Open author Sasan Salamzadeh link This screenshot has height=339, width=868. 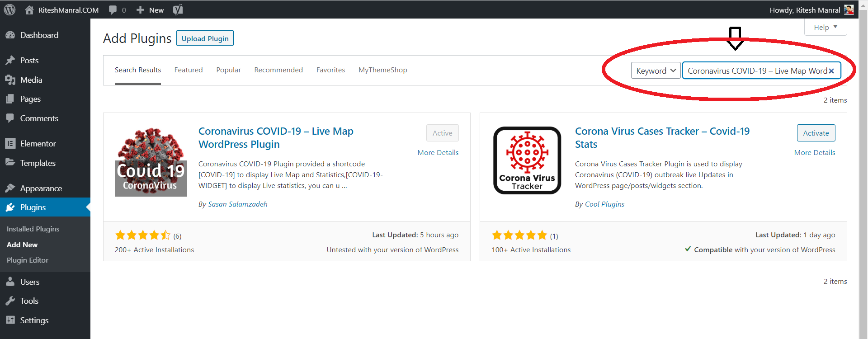tap(238, 204)
